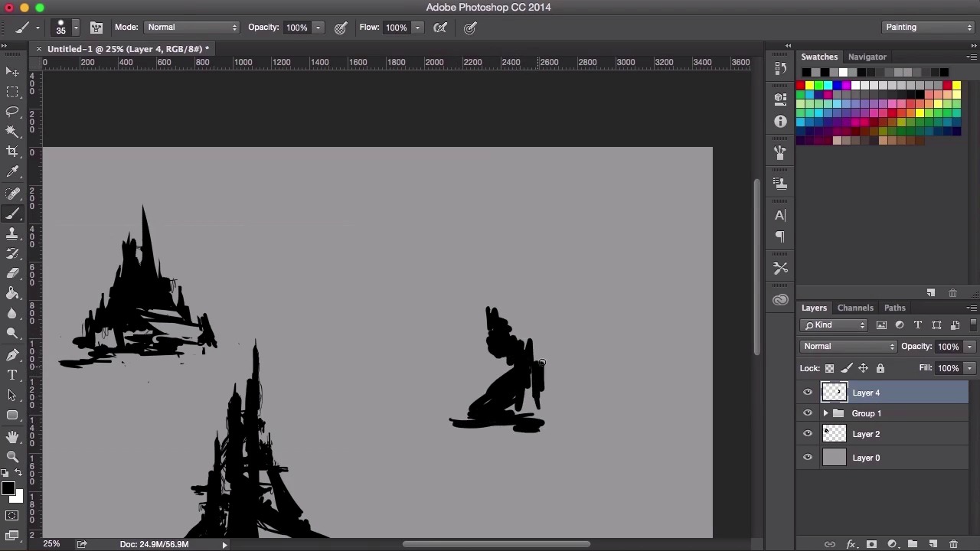
Task: Toggle Group 1 visibility eye
Action: pyautogui.click(x=808, y=413)
